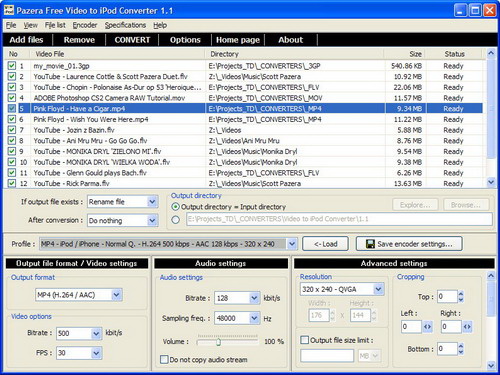Open the Encoder menu

tap(85, 25)
